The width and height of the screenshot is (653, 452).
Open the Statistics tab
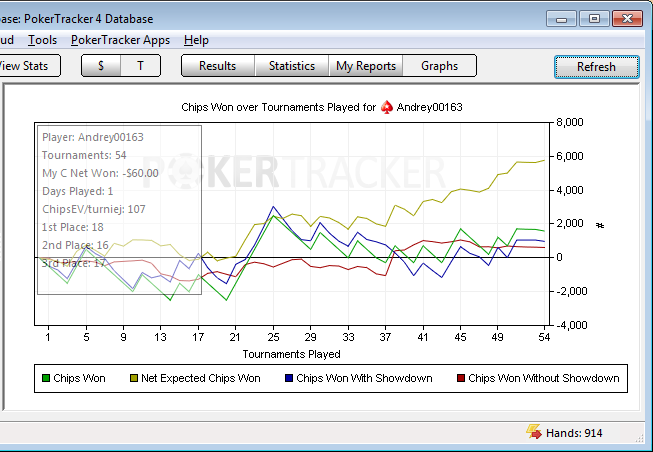click(292, 66)
